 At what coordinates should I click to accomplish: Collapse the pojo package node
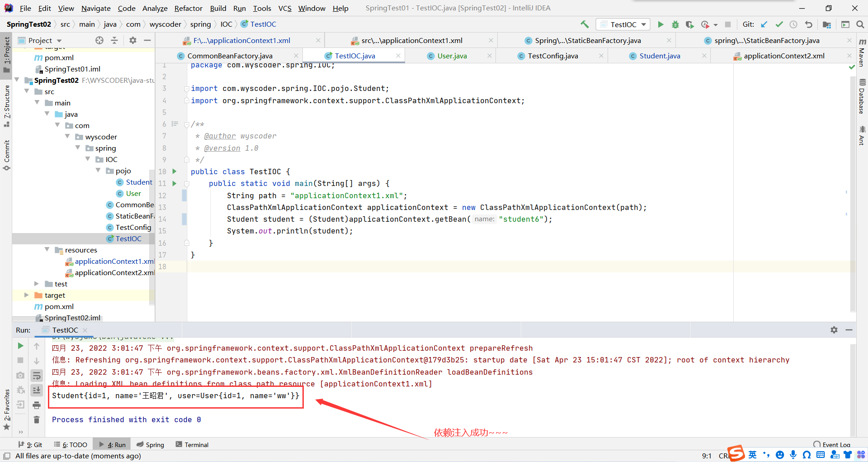(x=98, y=171)
